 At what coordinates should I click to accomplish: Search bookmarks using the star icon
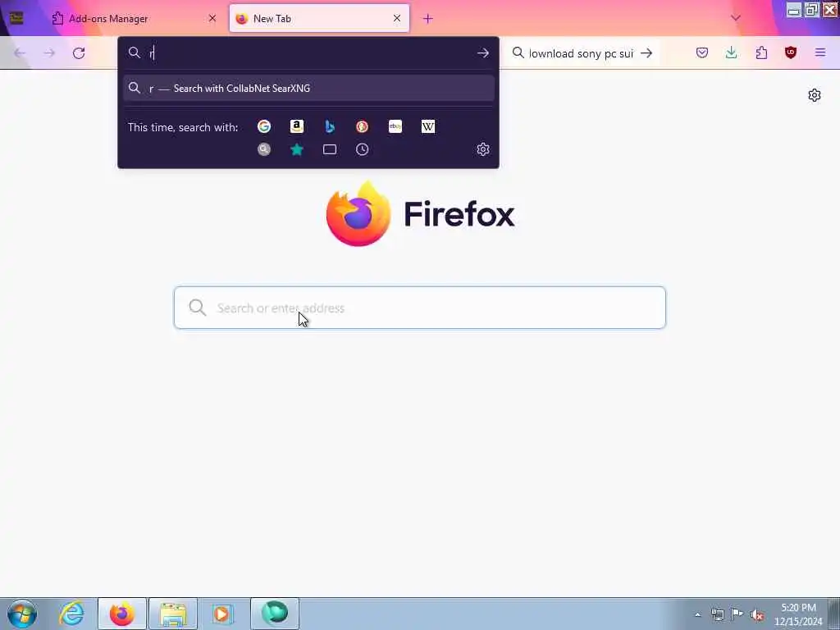click(297, 149)
